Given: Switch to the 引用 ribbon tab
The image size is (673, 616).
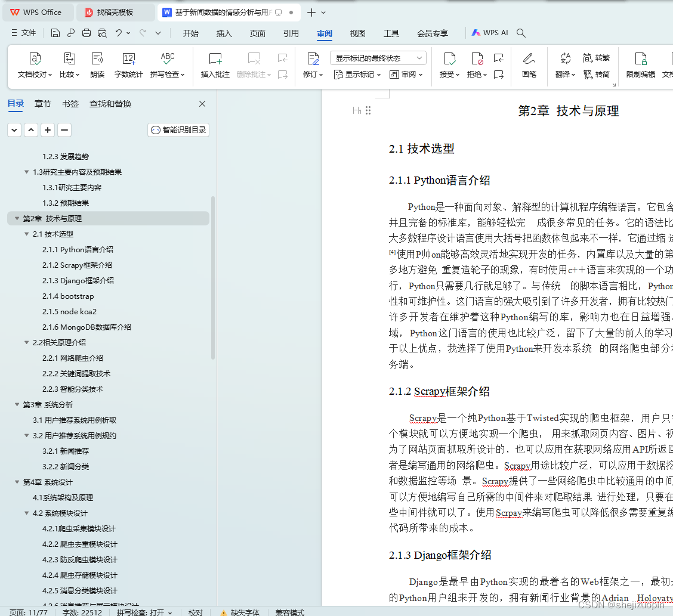Looking at the screenshot, I should pyautogui.click(x=291, y=33).
